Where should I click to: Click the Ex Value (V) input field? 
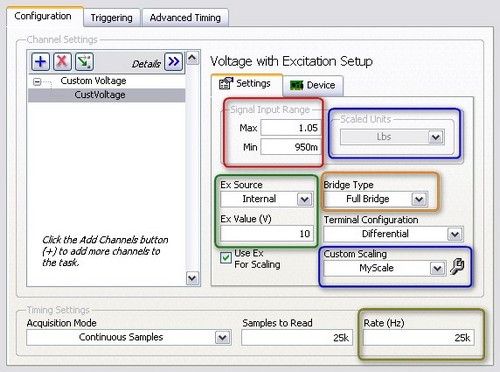click(267, 234)
